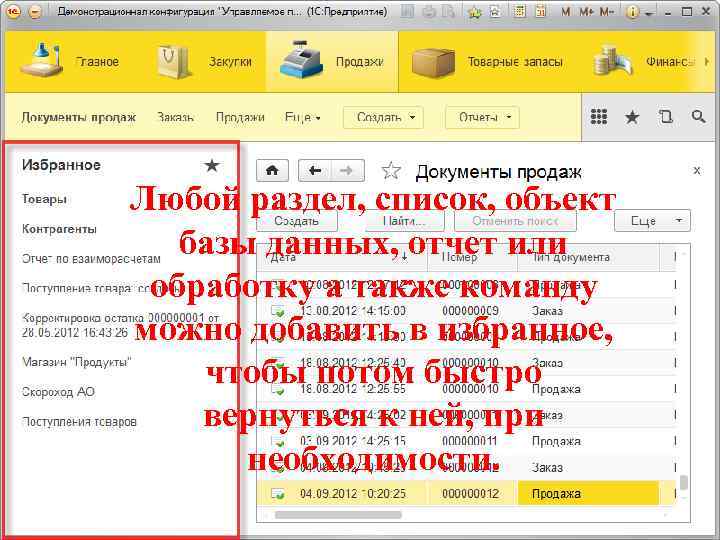Screen dimensions: 720x540
Task: Open Магазин "Продукты" favorite
Action: (77, 362)
